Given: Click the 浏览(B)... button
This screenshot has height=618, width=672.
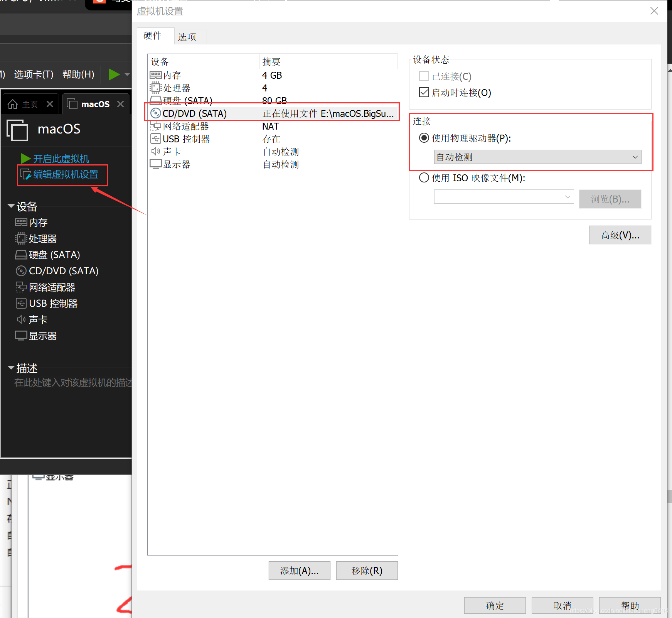Looking at the screenshot, I should [610, 199].
